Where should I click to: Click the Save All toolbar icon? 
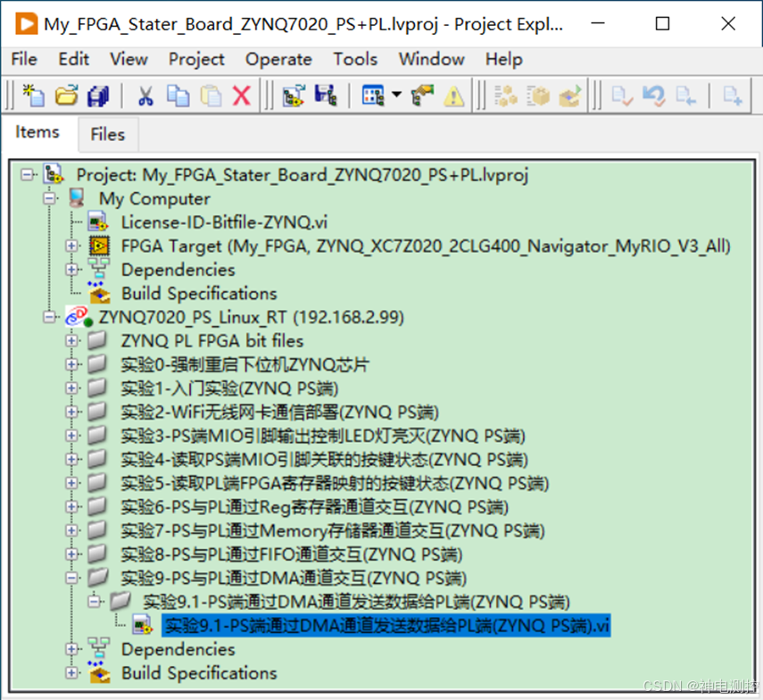[98, 96]
